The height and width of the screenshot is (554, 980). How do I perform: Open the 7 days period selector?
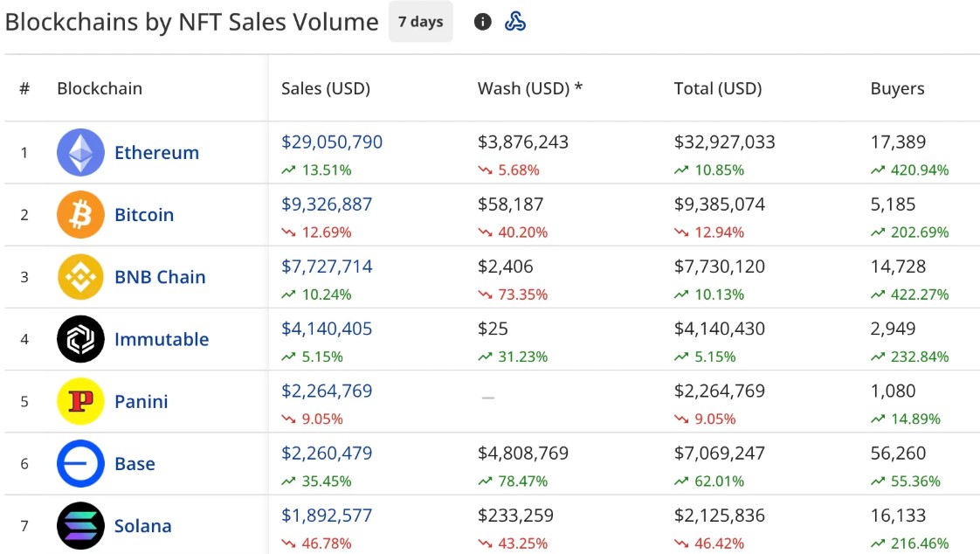[421, 22]
